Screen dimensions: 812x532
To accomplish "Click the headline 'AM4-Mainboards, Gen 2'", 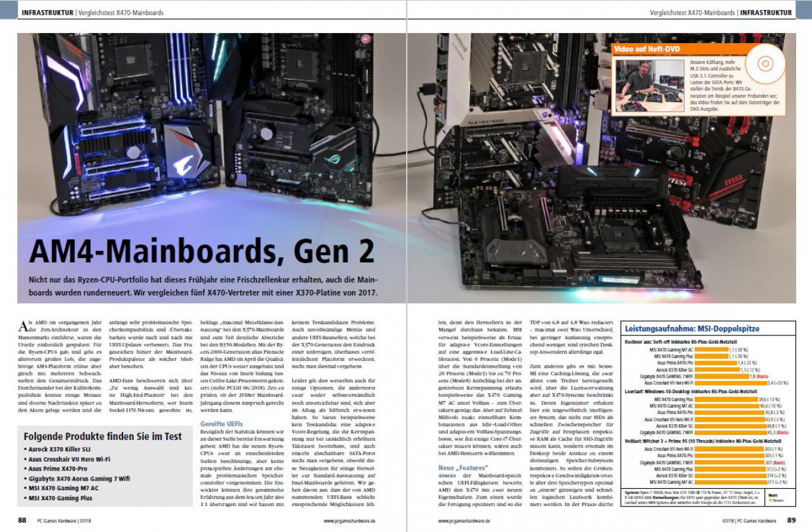I will 202,250.
